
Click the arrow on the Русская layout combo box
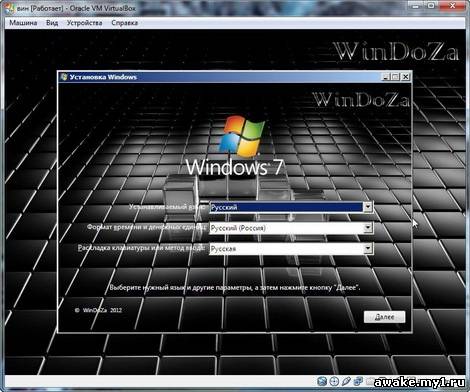[x=368, y=248]
